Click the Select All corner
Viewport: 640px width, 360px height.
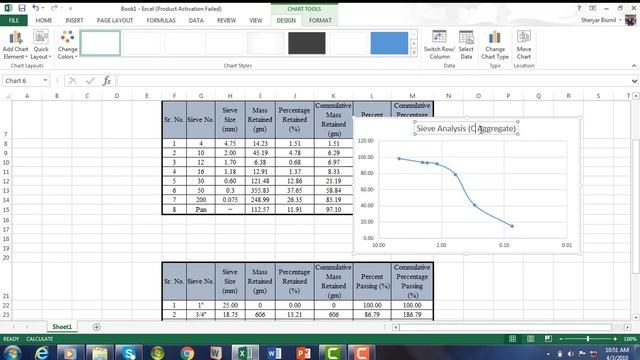tap(6, 96)
